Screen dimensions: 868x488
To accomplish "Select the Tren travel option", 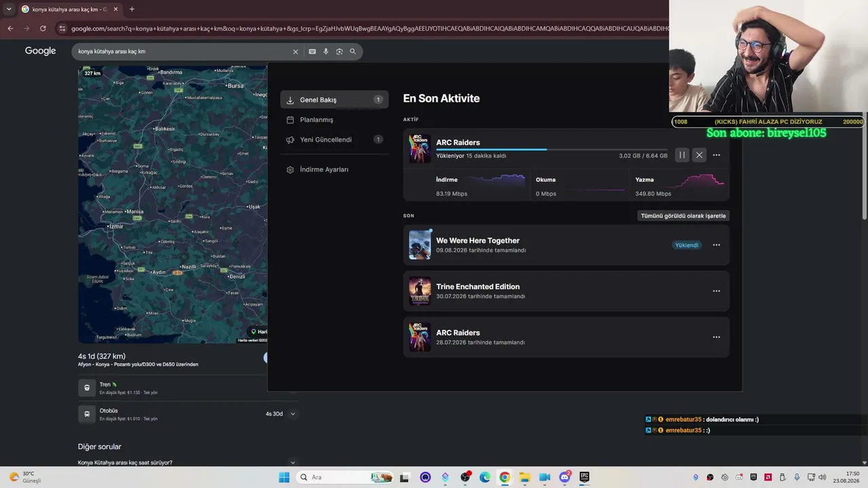I will 188,388.
